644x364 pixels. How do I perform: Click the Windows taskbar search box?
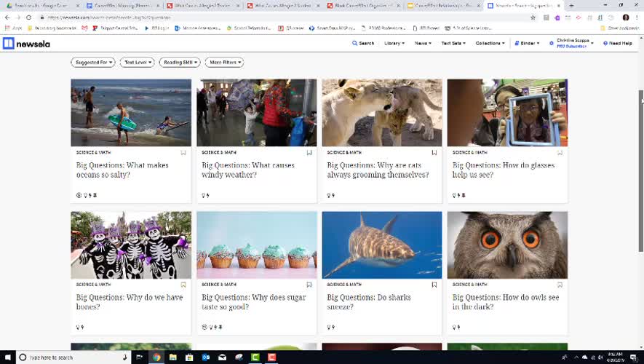click(73, 357)
